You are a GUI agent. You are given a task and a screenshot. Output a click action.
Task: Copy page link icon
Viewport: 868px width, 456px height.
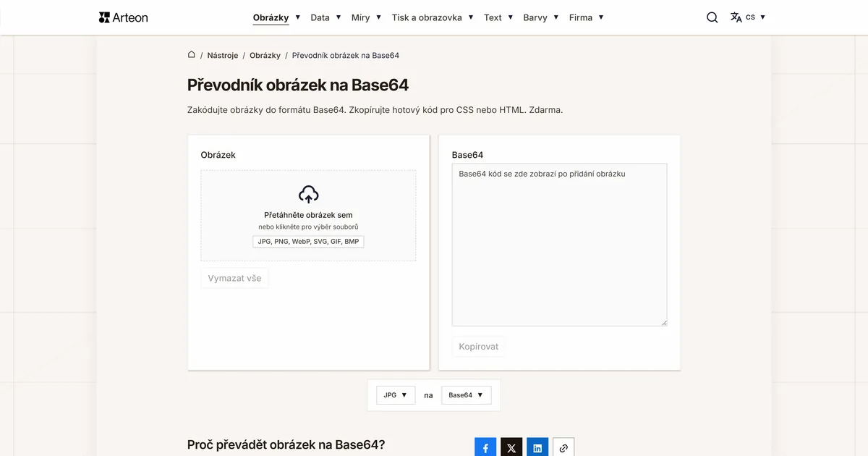pyautogui.click(x=563, y=448)
